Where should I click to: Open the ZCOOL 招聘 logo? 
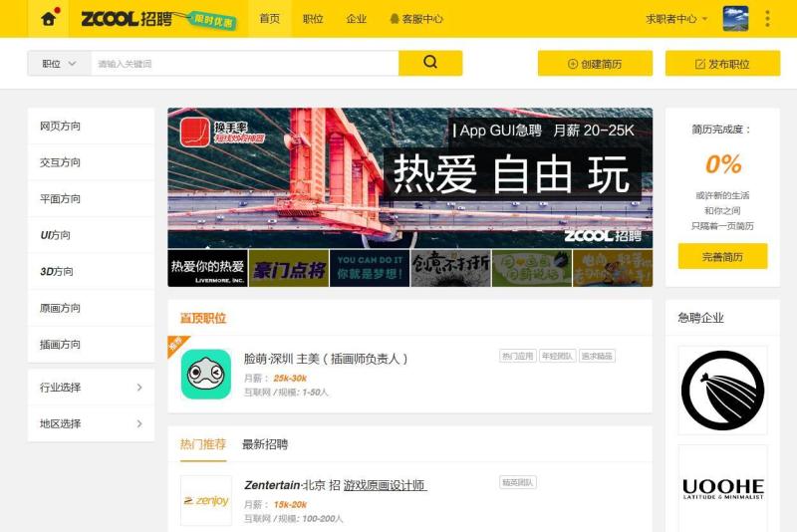pos(127,19)
